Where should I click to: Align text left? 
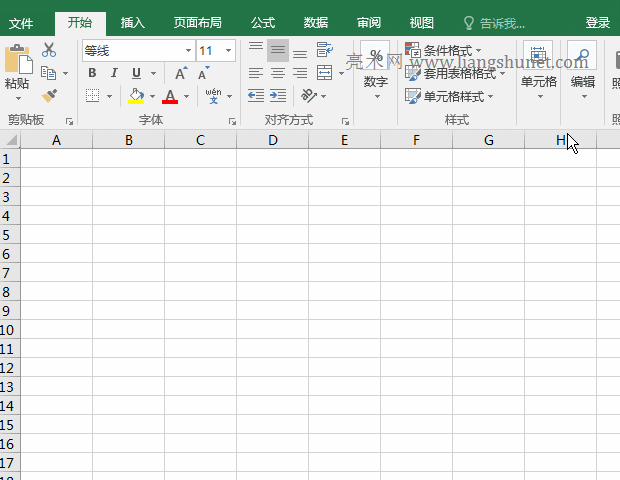(x=256, y=73)
